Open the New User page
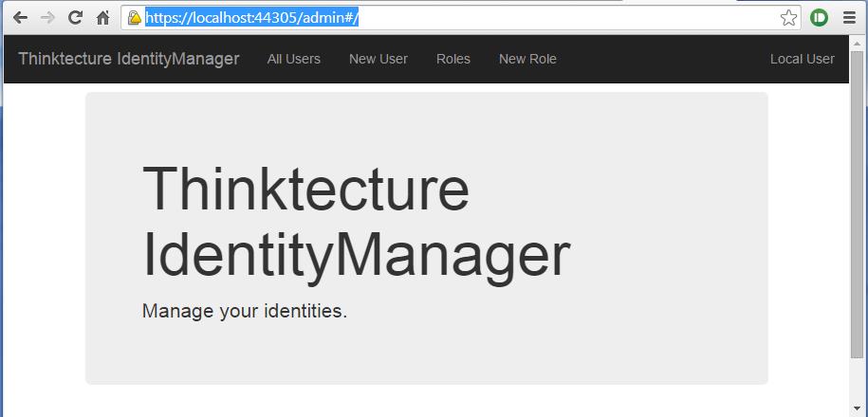The image size is (868, 417). (x=379, y=59)
